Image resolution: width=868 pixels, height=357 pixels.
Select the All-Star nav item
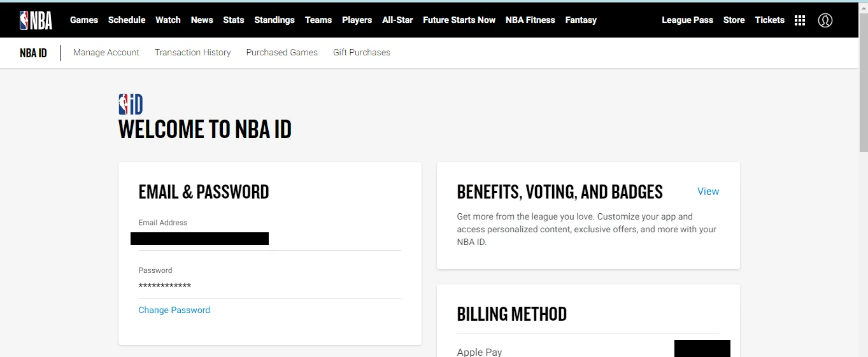[x=397, y=20]
